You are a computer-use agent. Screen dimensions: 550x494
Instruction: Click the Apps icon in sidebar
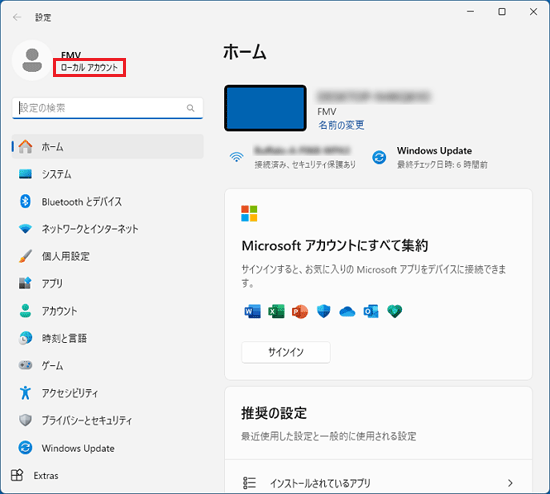[x=25, y=283]
